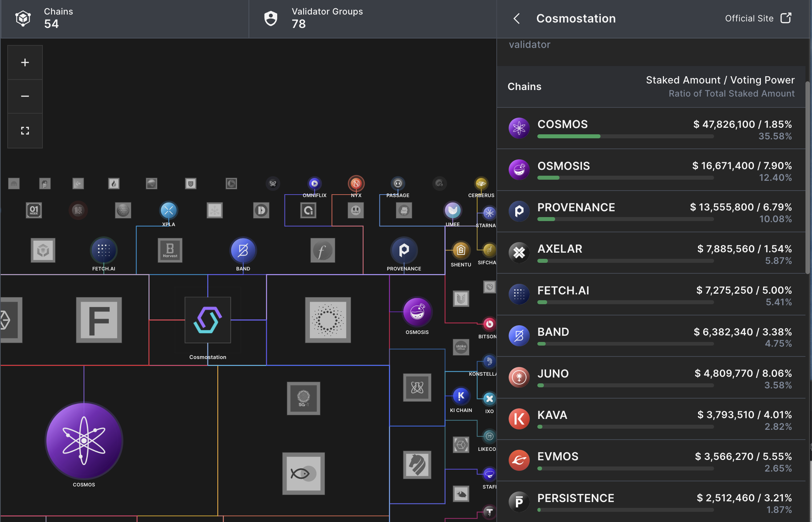Select the large COSMOS chain node

click(84, 440)
